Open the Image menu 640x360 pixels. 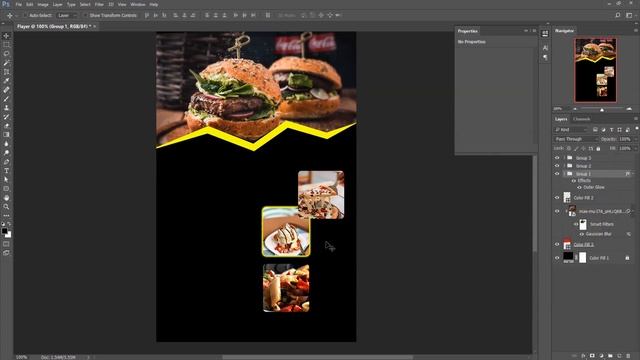(43, 4)
